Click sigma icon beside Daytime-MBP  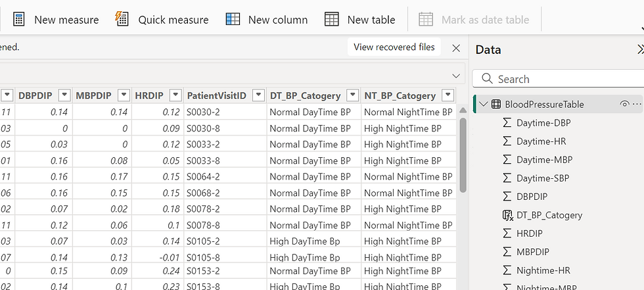(x=507, y=159)
